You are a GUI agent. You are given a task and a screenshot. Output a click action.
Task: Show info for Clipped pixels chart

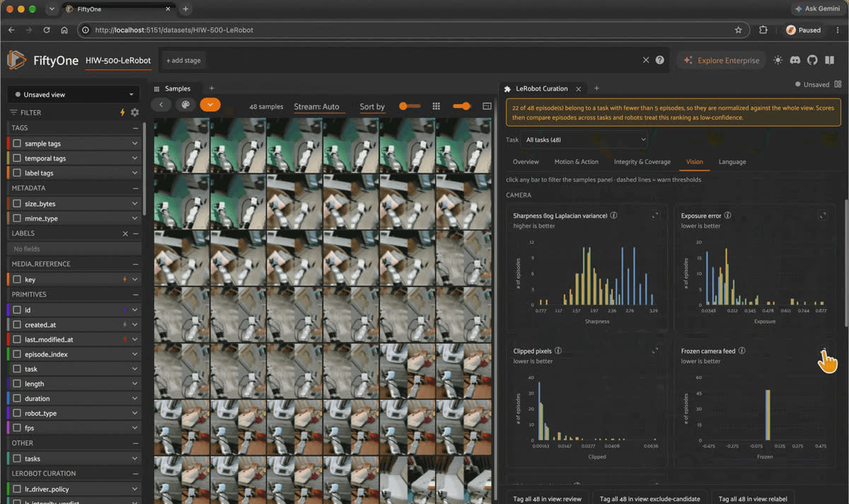tap(558, 351)
